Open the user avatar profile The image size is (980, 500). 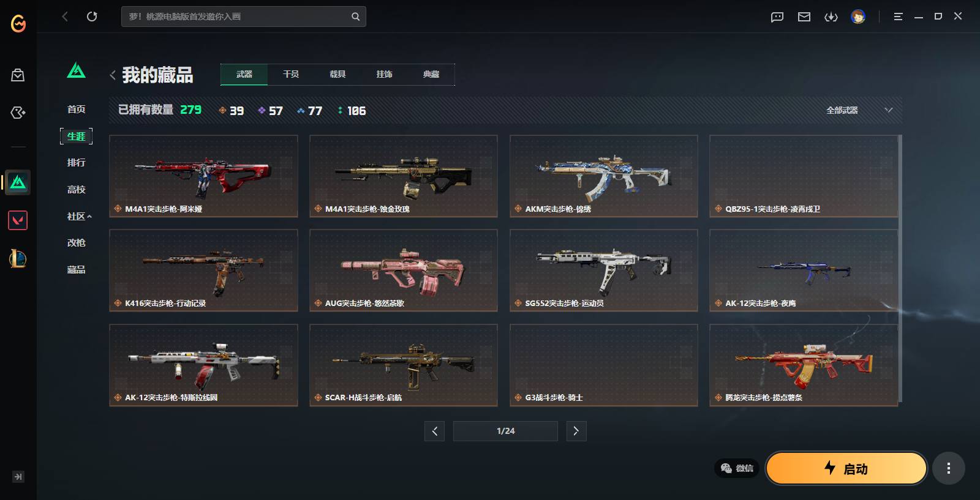[x=858, y=17]
